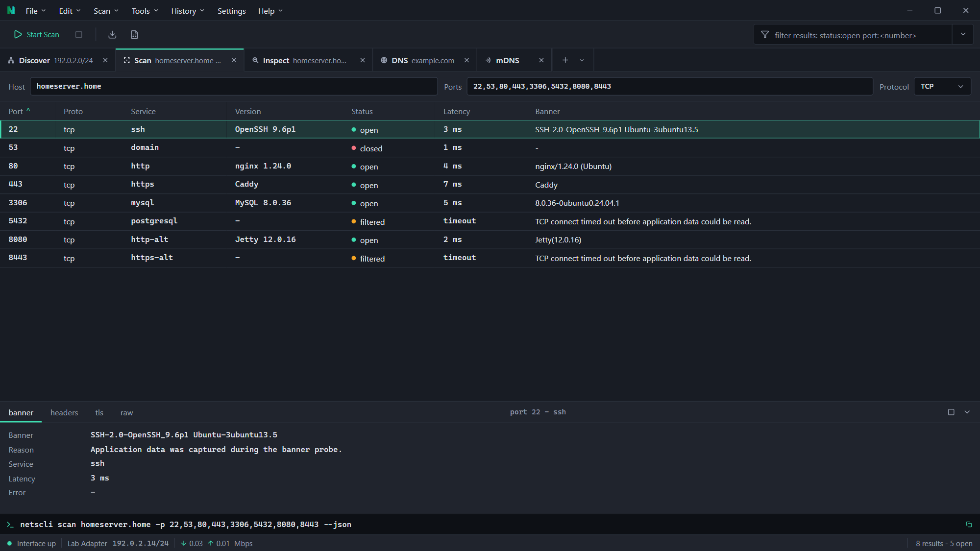This screenshot has height=551, width=980.
Task: Open the History menu
Action: click(187, 11)
